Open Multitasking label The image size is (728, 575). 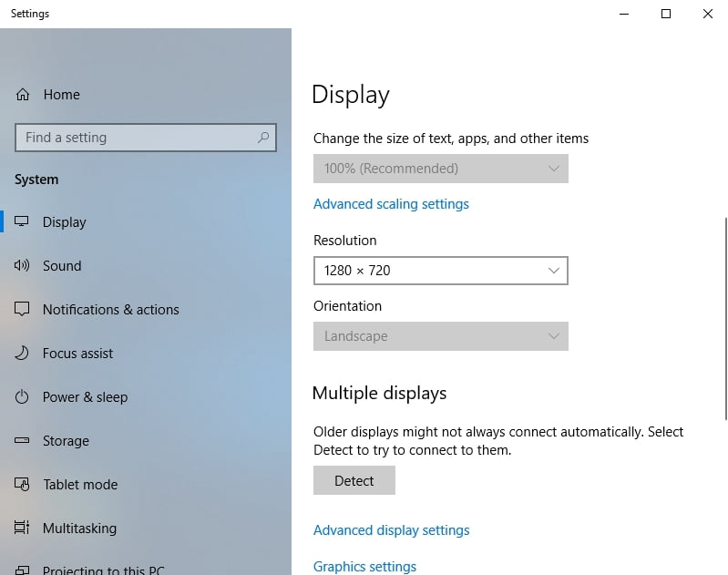click(80, 529)
